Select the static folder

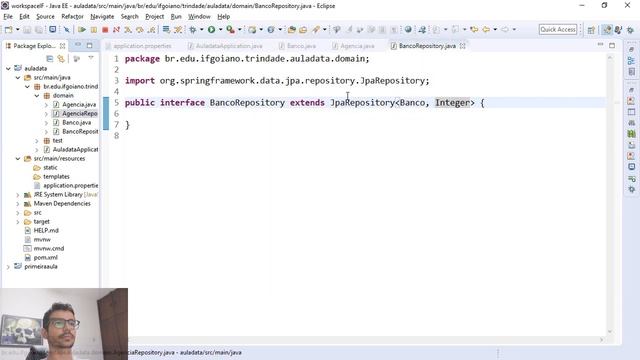pyautogui.click(x=50, y=168)
